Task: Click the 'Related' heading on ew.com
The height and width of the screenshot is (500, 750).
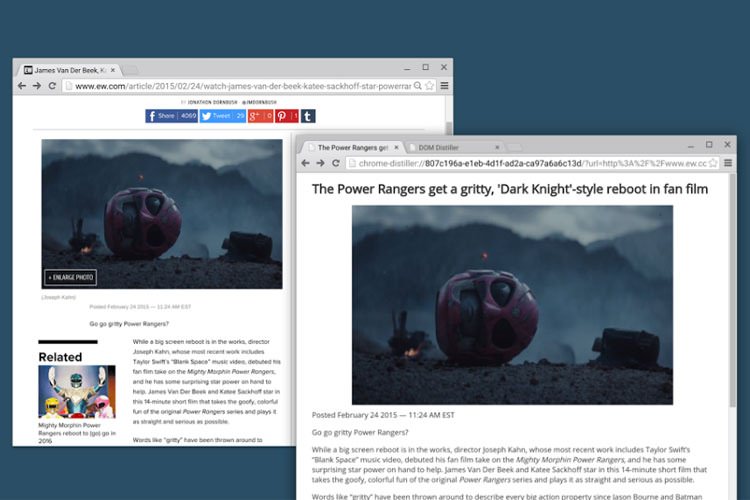Action: pyautogui.click(x=60, y=357)
